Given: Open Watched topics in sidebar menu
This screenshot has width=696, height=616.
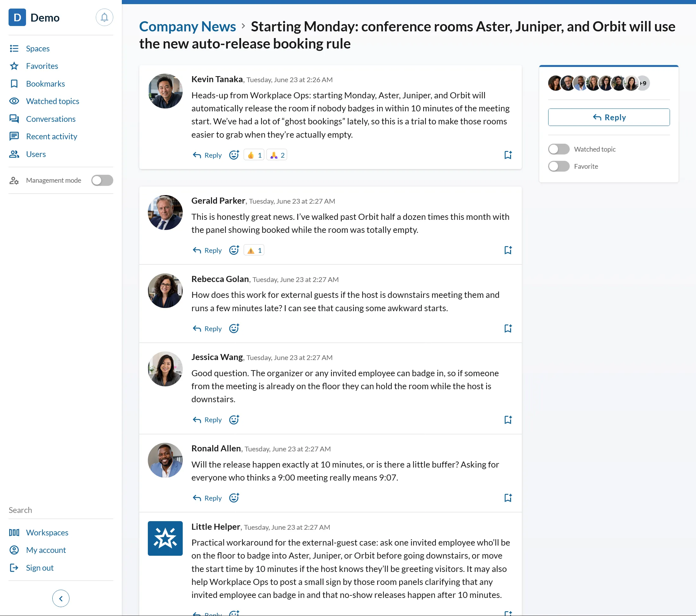Looking at the screenshot, I should click(53, 101).
